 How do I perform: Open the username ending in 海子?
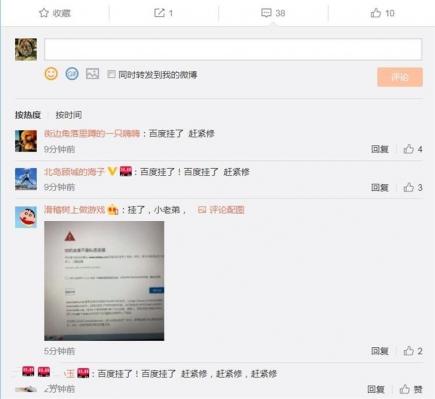click(x=74, y=172)
